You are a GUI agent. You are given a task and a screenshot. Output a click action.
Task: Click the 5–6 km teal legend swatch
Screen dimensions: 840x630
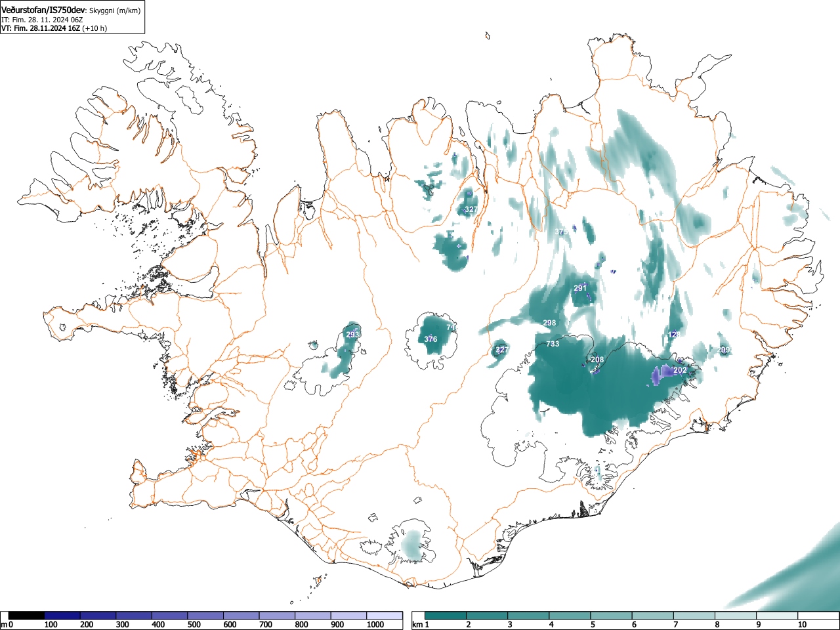(612, 616)
